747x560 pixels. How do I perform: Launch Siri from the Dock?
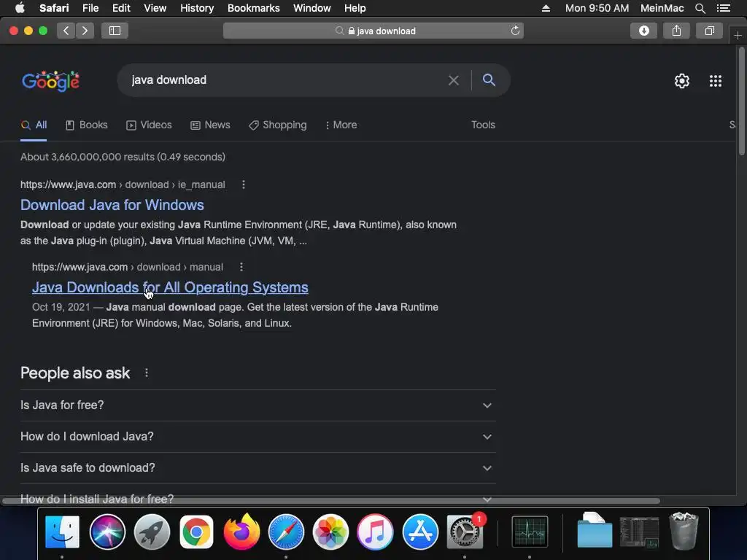107,532
